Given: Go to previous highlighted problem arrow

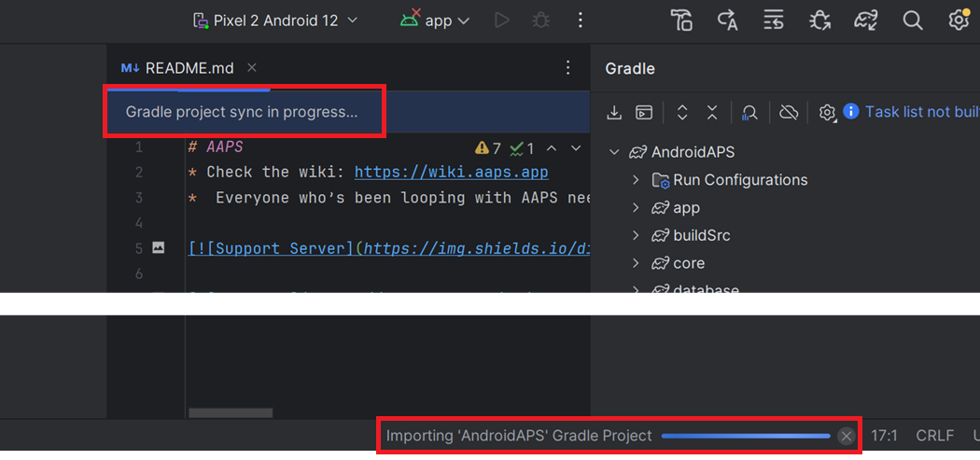Looking at the screenshot, I should (x=552, y=148).
